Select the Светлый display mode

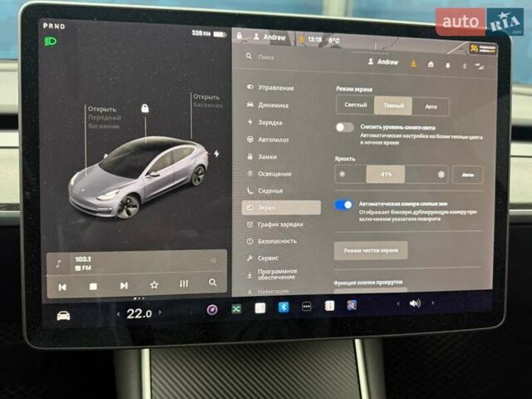coord(355,106)
